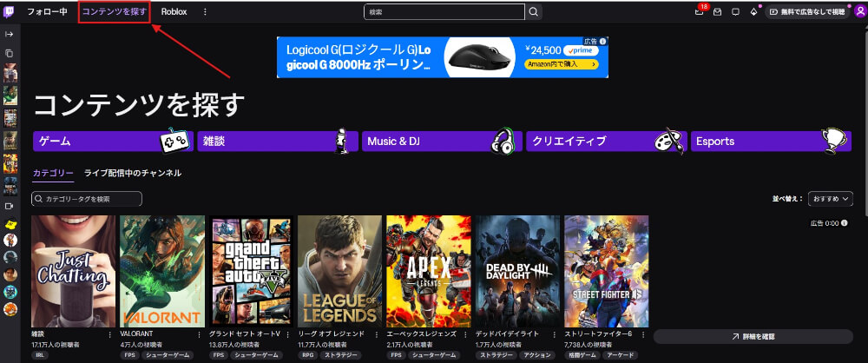
Task: Click the カテゴリータグを検索 tag search field
Action: tap(87, 199)
